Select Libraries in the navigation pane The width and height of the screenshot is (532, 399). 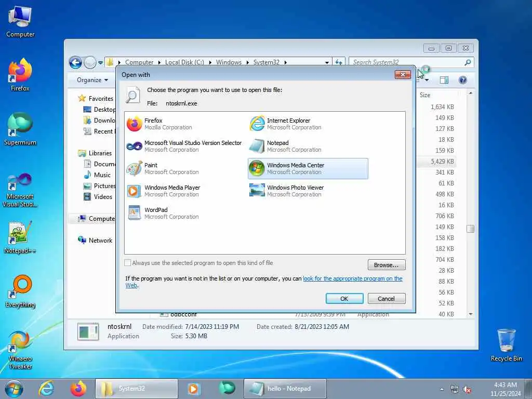[x=100, y=153]
